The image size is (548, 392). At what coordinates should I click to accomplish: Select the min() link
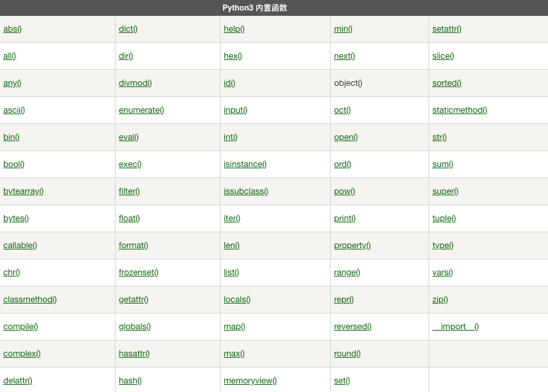[343, 29]
